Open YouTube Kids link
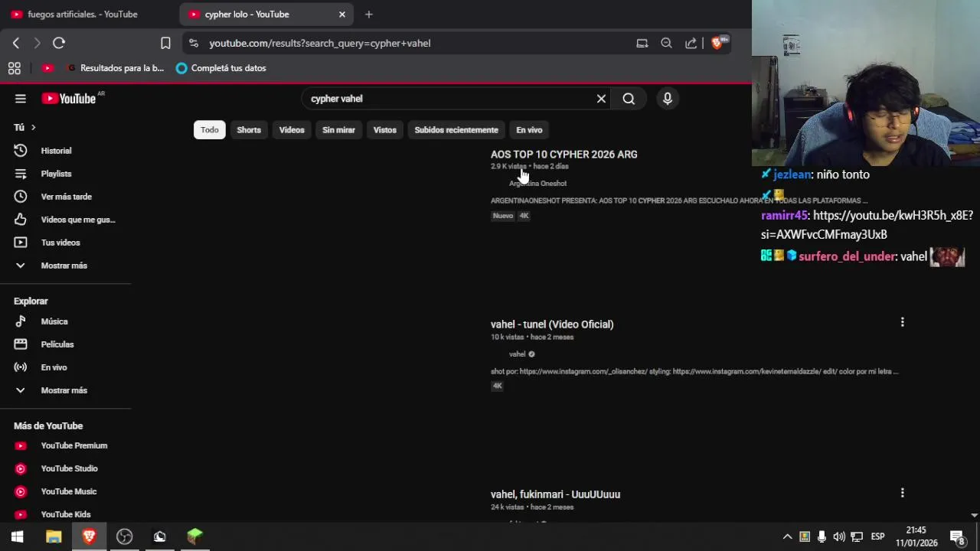Viewport: 980px width, 551px height. tap(67, 514)
